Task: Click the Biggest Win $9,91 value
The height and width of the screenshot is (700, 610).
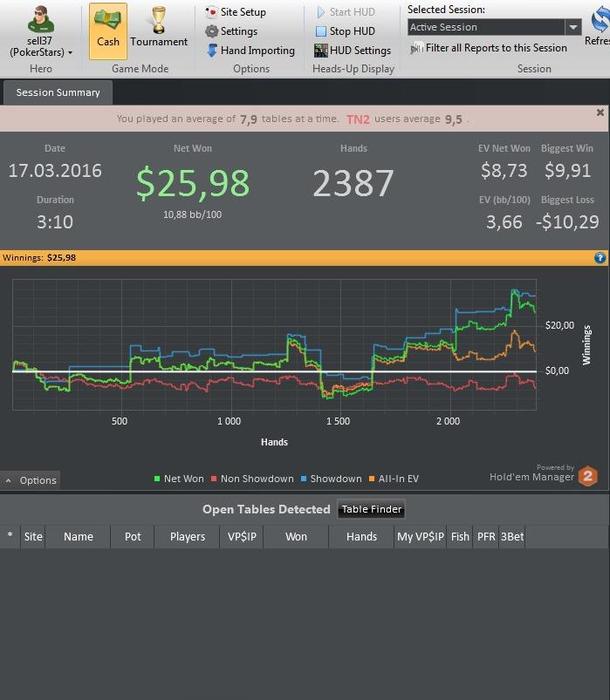Action: point(568,171)
